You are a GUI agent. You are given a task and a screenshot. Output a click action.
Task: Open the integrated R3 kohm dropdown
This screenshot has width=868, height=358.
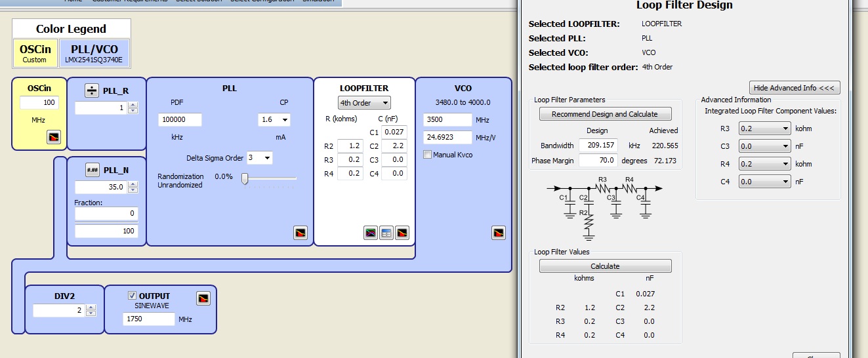pos(764,129)
